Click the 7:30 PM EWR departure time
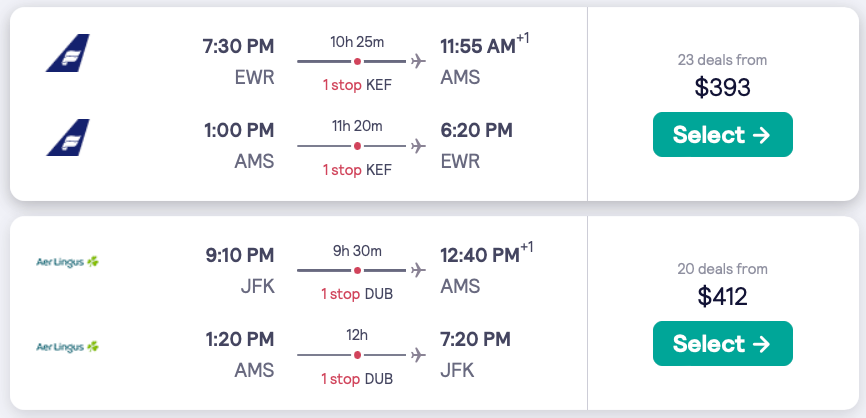866x418 pixels. point(238,47)
